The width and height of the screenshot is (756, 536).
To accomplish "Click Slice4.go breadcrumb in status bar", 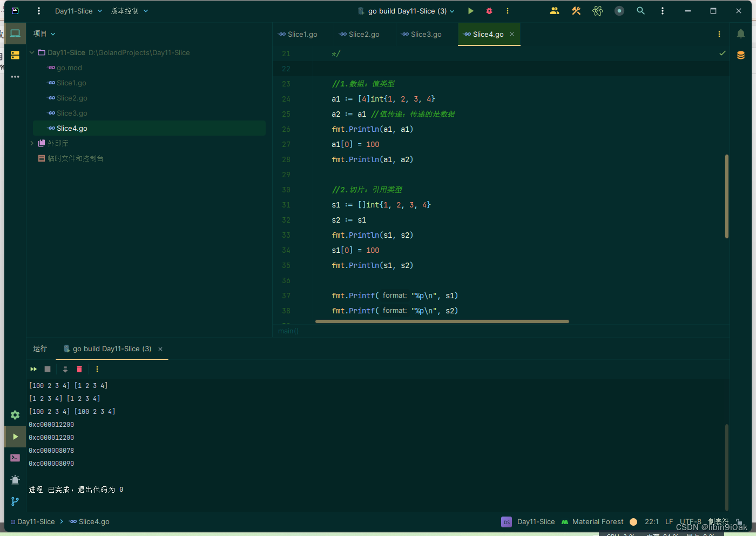I will (90, 521).
